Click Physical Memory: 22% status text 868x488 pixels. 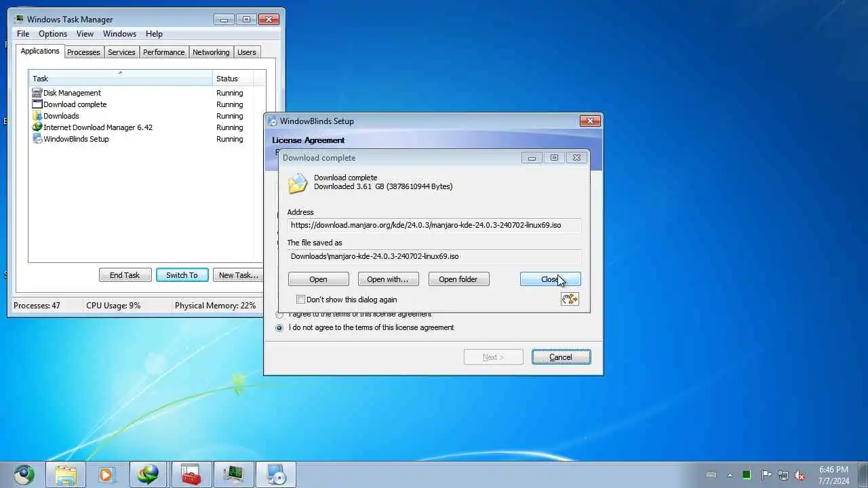[215, 306]
